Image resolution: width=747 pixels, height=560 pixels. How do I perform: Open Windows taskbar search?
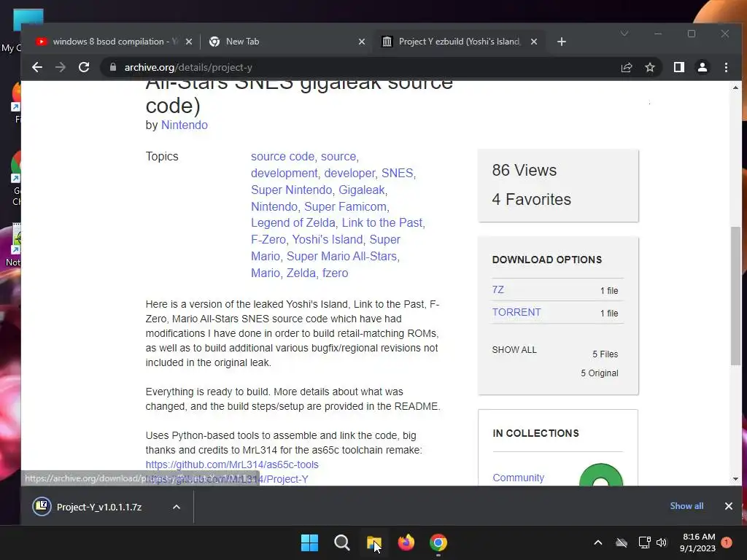click(x=341, y=542)
